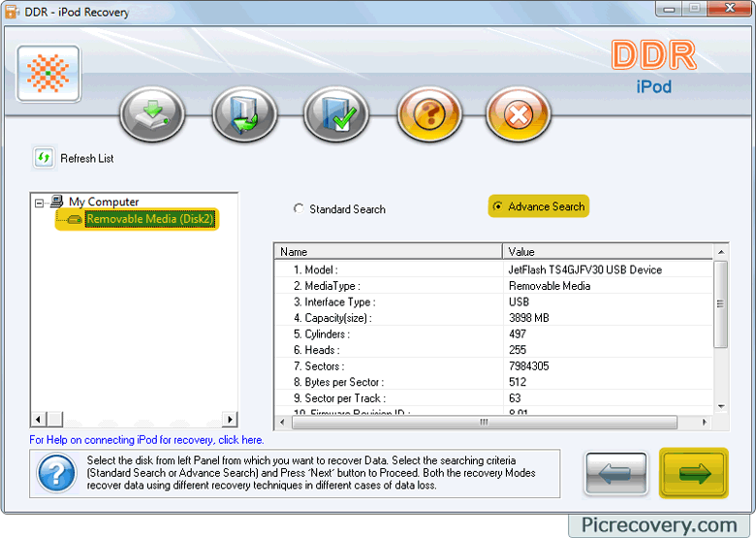Select the 'USB' value cell
Screen dimensions: 756x538
pyautogui.click(x=519, y=301)
